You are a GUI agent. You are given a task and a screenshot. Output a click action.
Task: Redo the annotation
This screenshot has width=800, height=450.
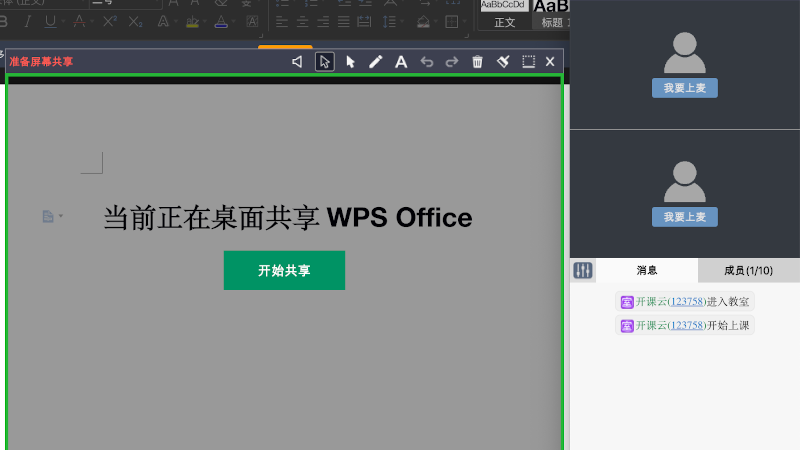click(452, 62)
